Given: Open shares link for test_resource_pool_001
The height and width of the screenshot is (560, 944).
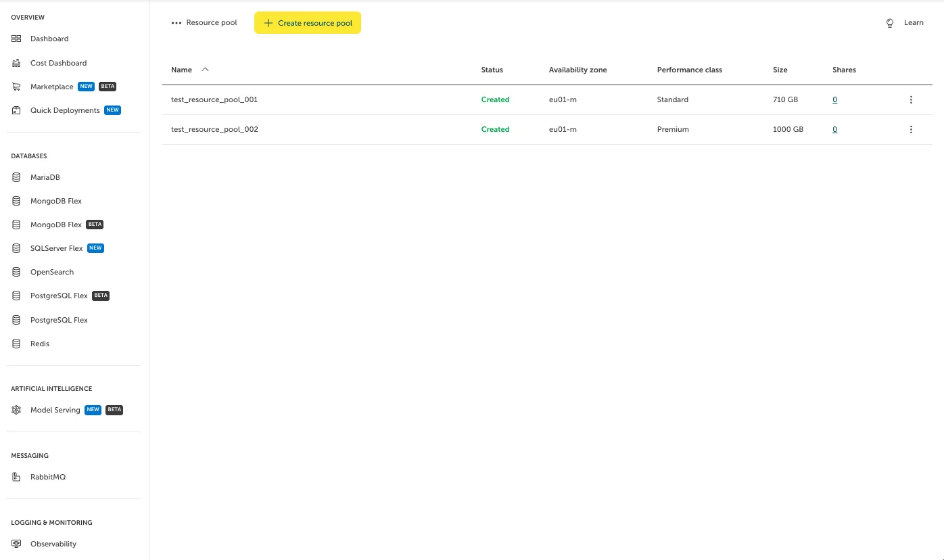Looking at the screenshot, I should pos(834,99).
